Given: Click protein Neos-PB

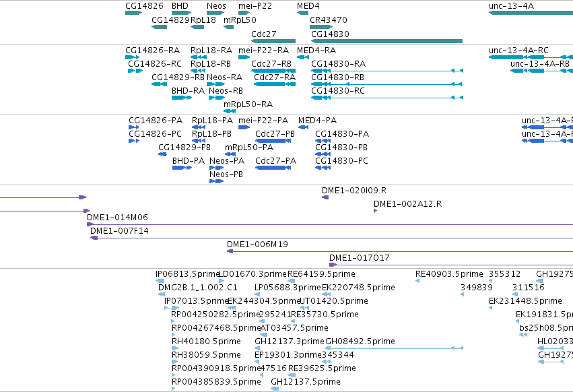Looking at the screenshot, I should pos(216,181).
